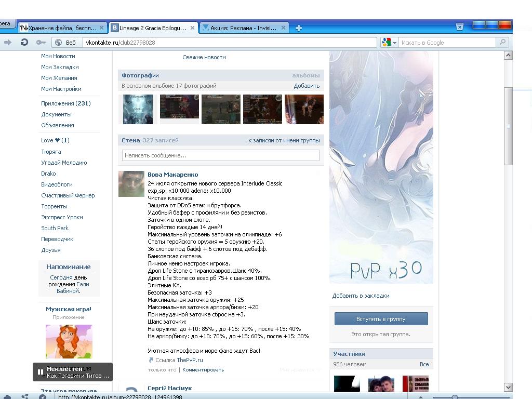The width and height of the screenshot is (532, 399).
Task: Open 'Мужская игра!' ad title
Action: coord(69,309)
